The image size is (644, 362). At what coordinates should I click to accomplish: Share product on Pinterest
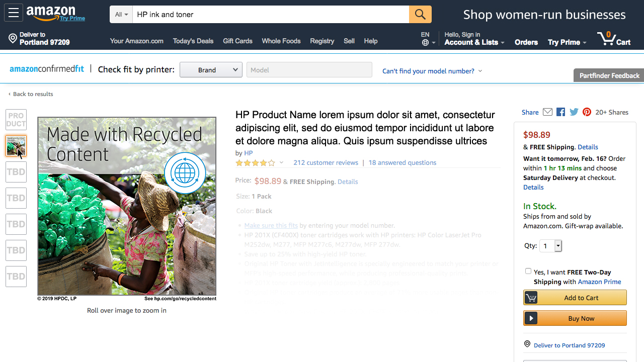coord(587,112)
